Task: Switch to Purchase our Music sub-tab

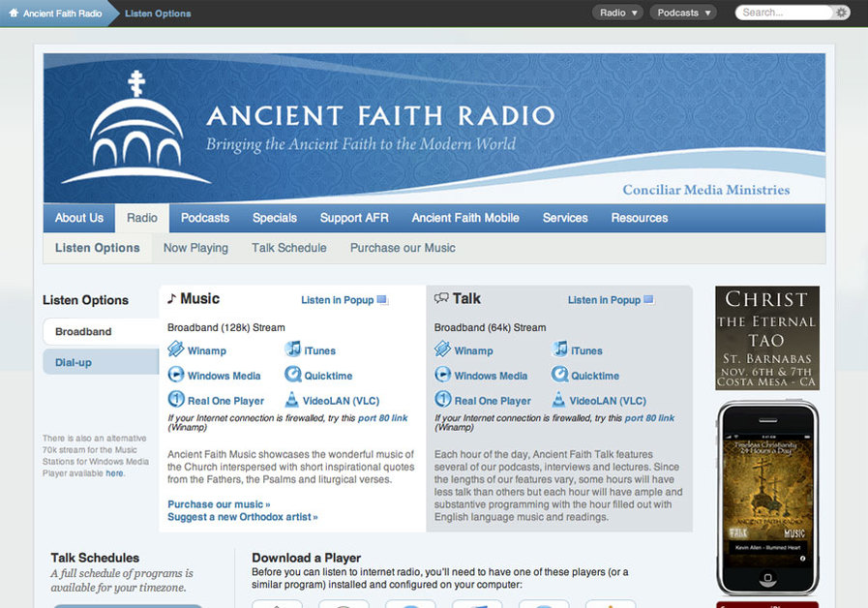Action: click(x=403, y=248)
